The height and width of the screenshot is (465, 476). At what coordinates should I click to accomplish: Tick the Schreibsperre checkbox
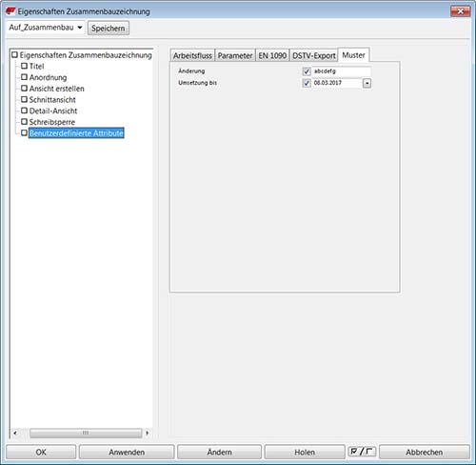24,122
